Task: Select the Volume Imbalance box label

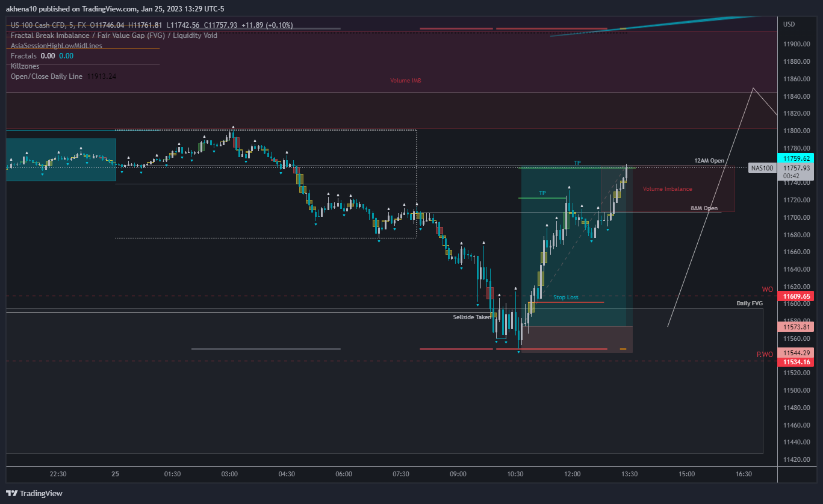Action: tap(667, 189)
